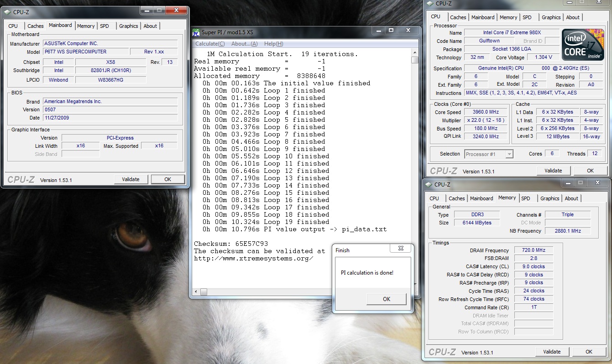
Task: Click the CAS# Latency 9.0 clocks value
Action: 534,266
